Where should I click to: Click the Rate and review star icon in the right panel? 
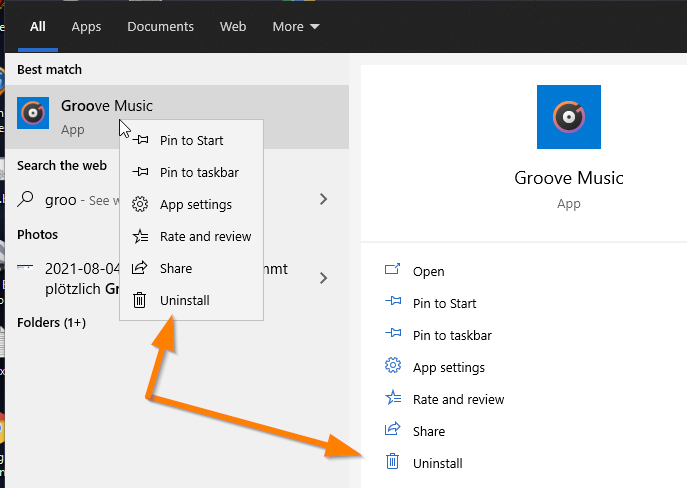(393, 399)
